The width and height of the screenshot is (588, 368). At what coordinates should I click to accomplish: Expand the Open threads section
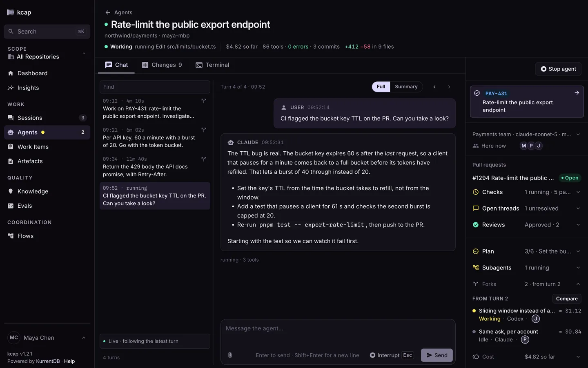(527, 209)
